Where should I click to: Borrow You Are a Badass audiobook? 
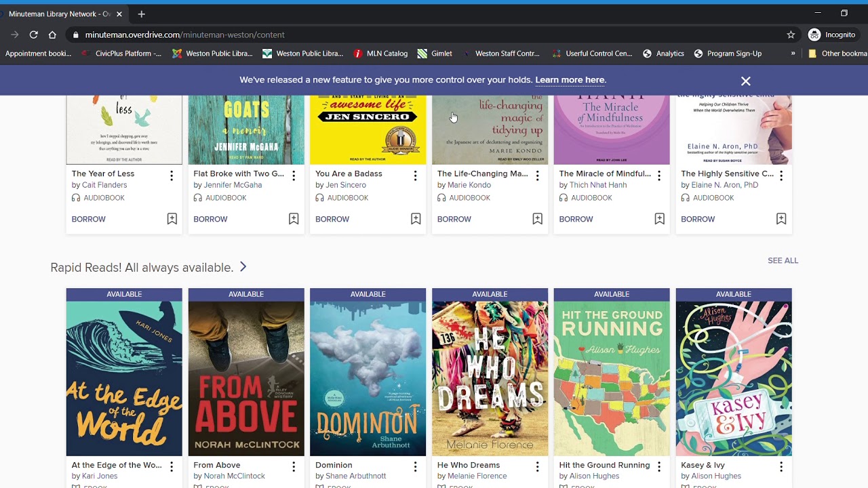tap(332, 219)
